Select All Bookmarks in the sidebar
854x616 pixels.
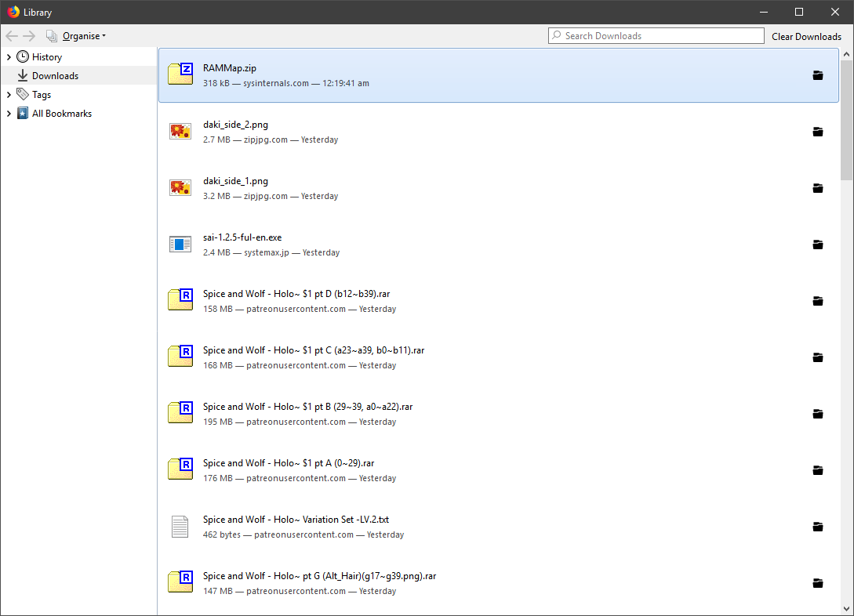(x=61, y=113)
